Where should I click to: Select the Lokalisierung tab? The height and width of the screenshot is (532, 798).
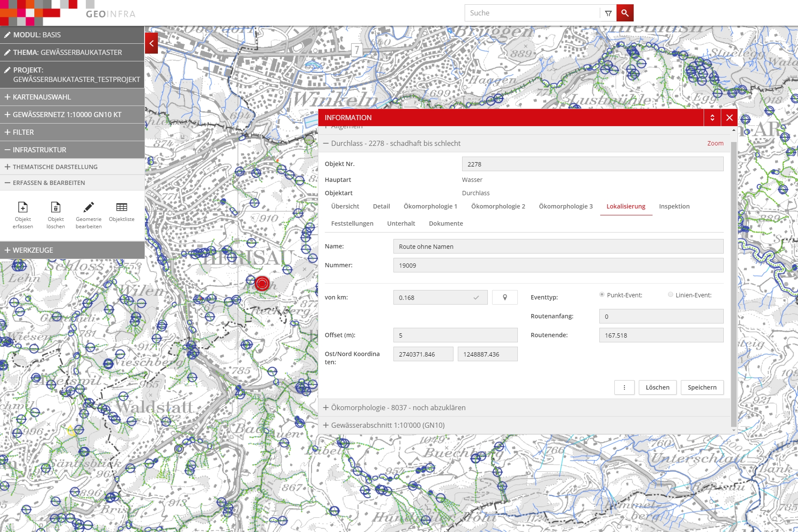click(626, 206)
